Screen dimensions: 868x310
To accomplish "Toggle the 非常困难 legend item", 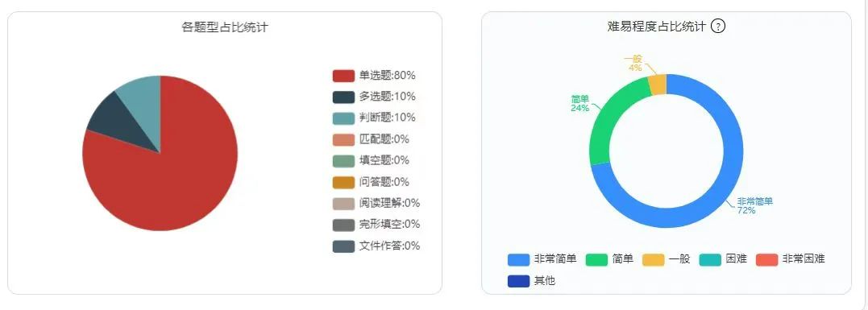I will coord(791,259).
